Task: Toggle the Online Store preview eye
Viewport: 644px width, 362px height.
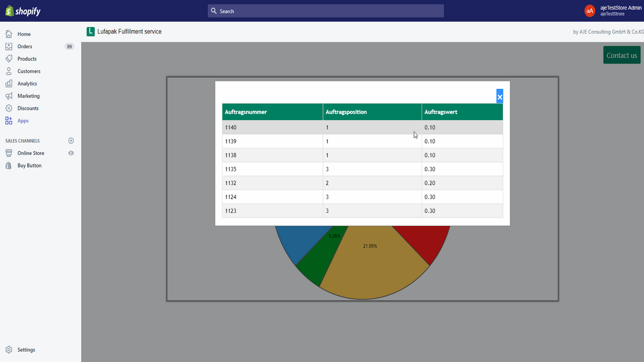Action: point(71,153)
